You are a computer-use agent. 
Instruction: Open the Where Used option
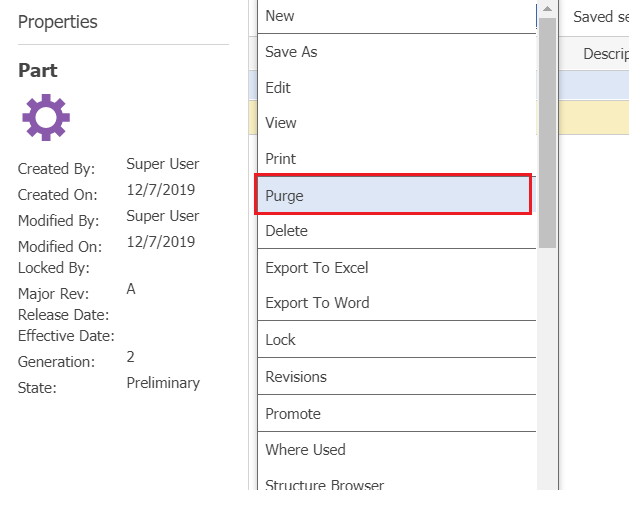(305, 450)
